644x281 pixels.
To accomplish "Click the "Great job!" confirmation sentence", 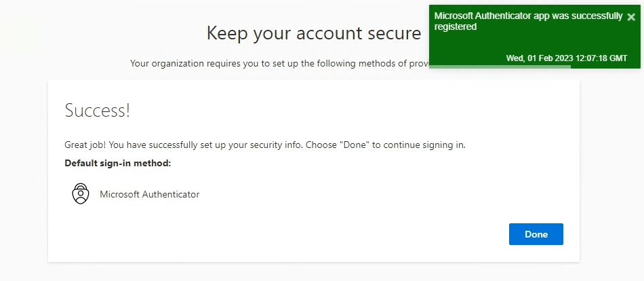I will [x=264, y=145].
